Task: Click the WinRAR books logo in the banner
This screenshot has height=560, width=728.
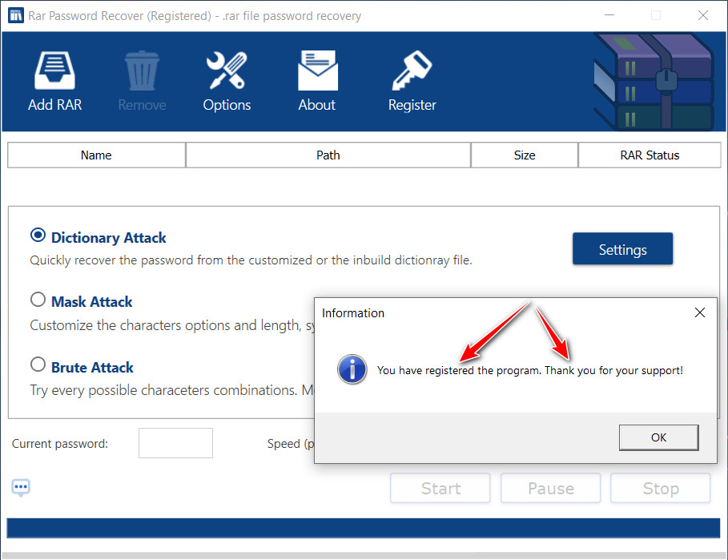Action: tap(654, 81)
